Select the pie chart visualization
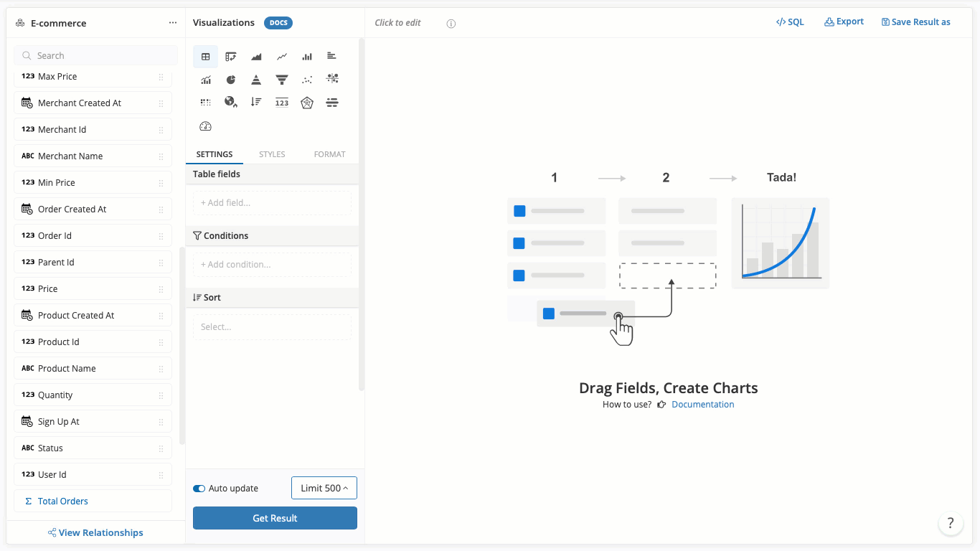 231,80
